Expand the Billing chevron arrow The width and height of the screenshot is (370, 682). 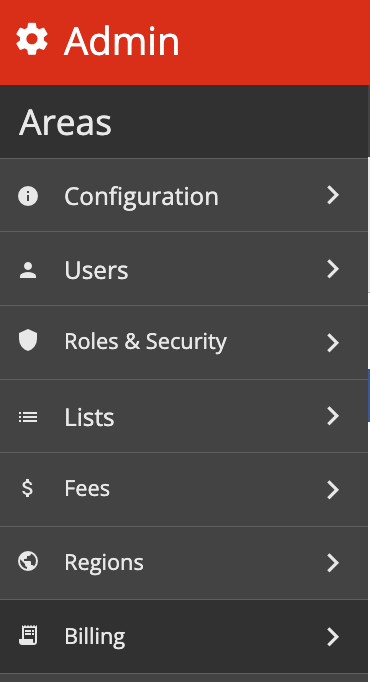point(333,637)
